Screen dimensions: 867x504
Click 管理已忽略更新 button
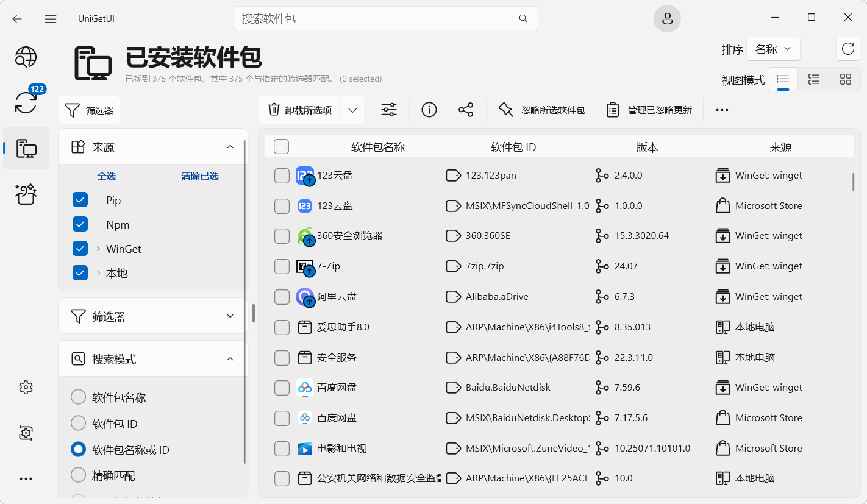pyautogui.click(x=650, y=110)
